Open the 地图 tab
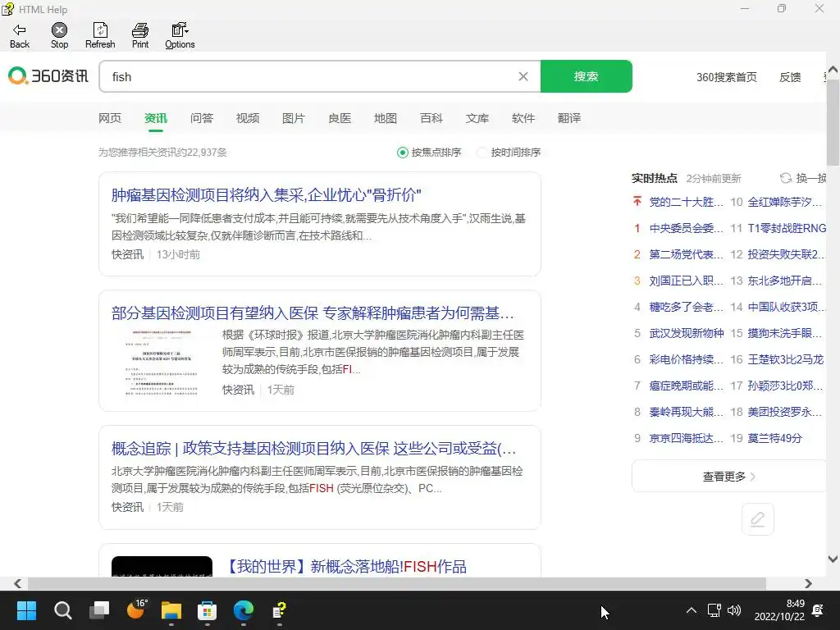This screenshot has width=840, height=630. coord(386,118)
